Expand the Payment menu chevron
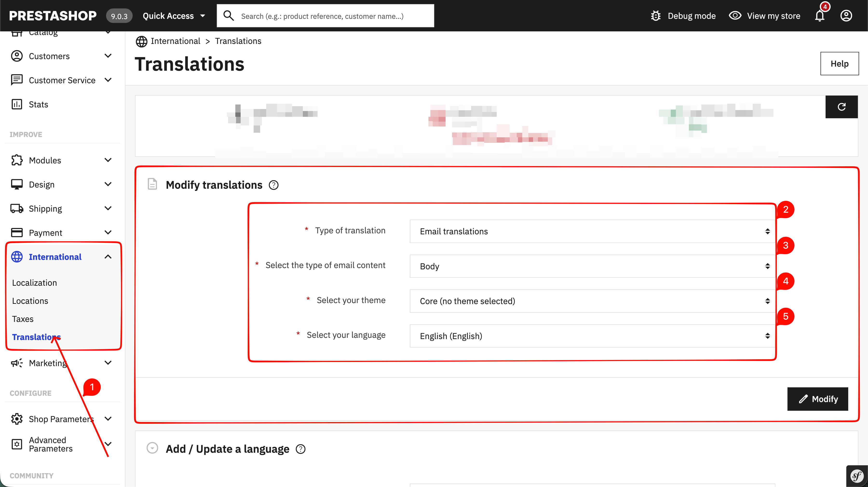The width and height of the screenshot is (868, 487). (108, 232)
